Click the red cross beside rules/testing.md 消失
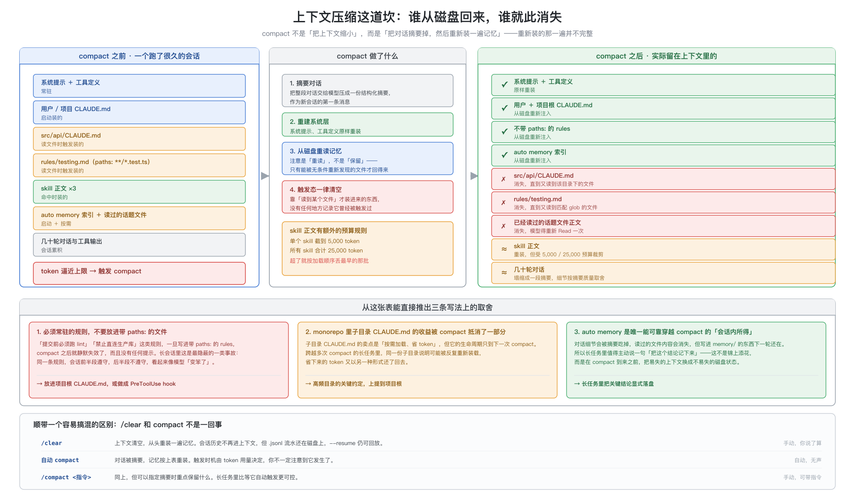The height and width of the screenshot is (504, 855). [x=504, y=202]
